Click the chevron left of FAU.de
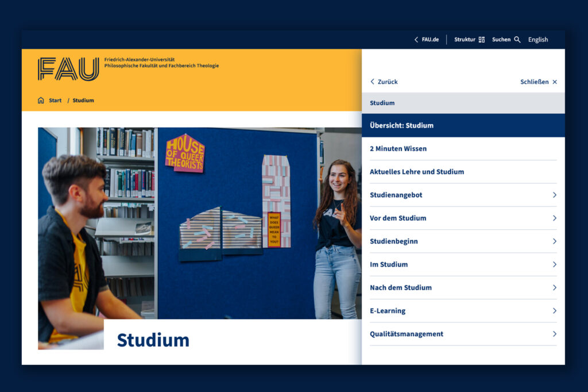 pos(416,40)
